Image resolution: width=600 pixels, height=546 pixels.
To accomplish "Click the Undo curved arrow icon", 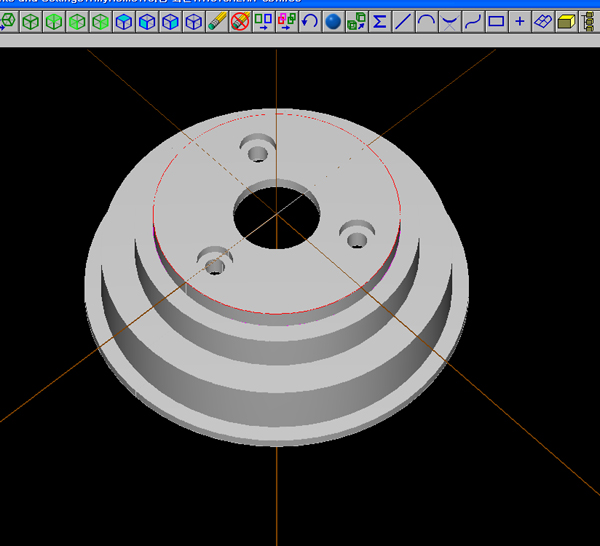I will click(x=310, y=21).
